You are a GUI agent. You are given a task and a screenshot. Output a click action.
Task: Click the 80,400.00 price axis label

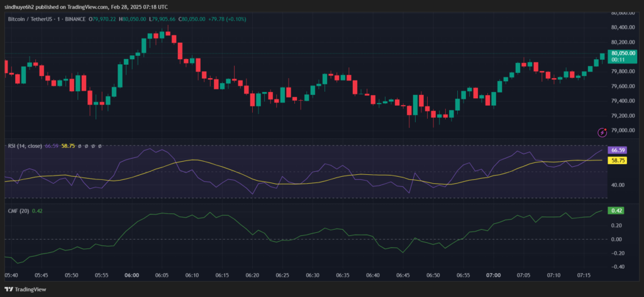(624, 28)
